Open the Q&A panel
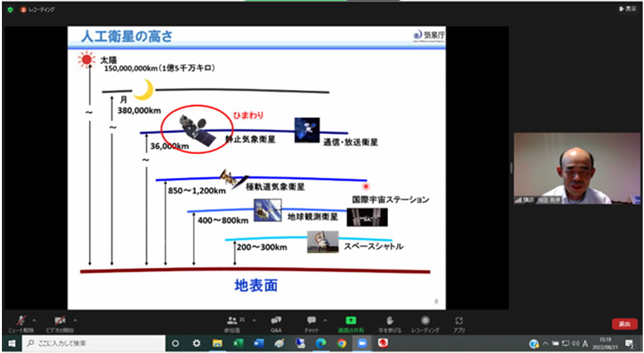 click(276, 322)
